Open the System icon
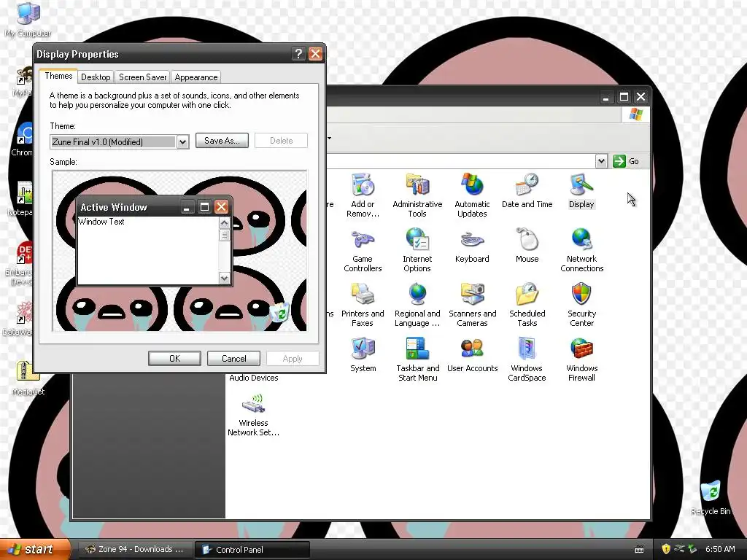 tap(363, 355)
